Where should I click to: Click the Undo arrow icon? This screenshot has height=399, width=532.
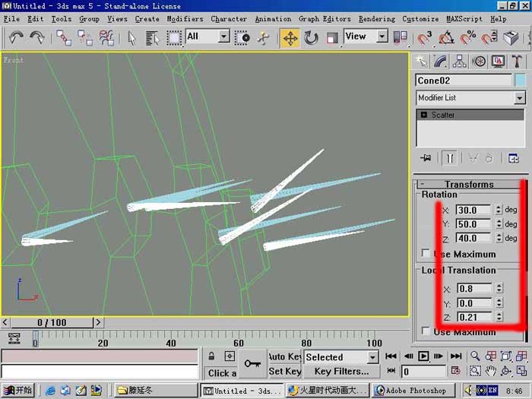16,37
